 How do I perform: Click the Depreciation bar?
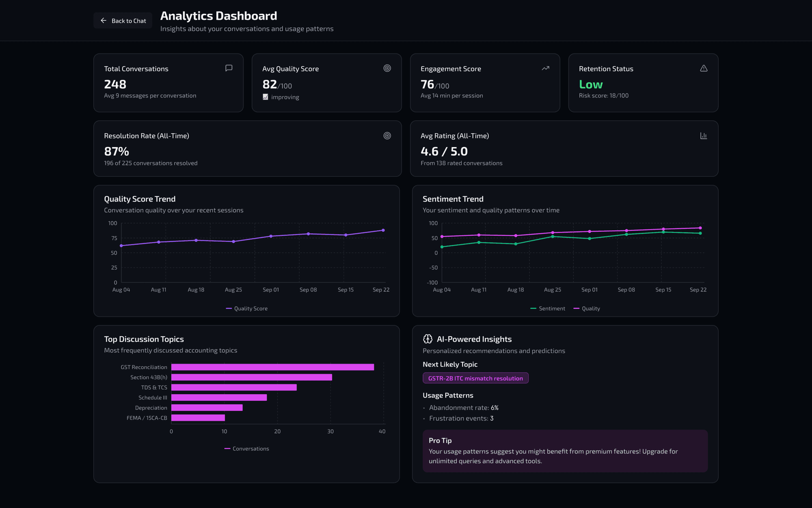coord(207,408)
